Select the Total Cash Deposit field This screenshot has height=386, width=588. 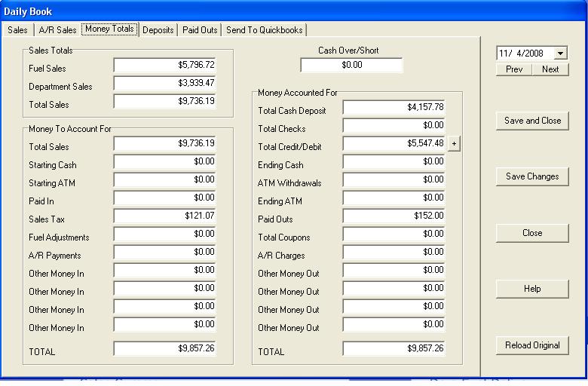pos(394,108)
